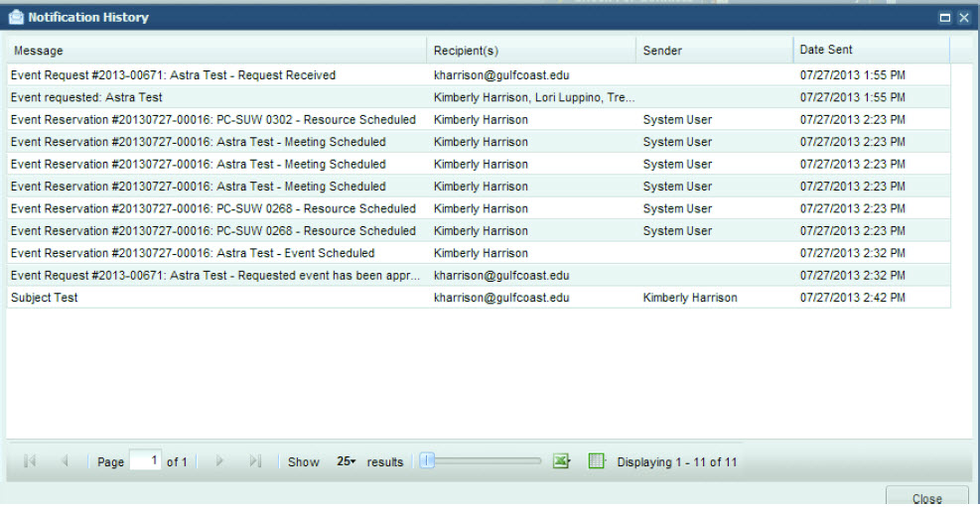Image resolution: width=980 pixels, height=507 pixels.
Task: Click the page number input field
Action: click(146, 461)
